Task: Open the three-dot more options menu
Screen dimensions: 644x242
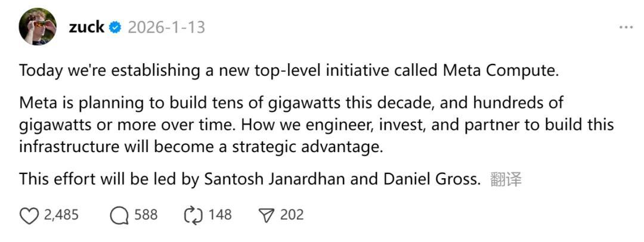Action: coord(626,28)
